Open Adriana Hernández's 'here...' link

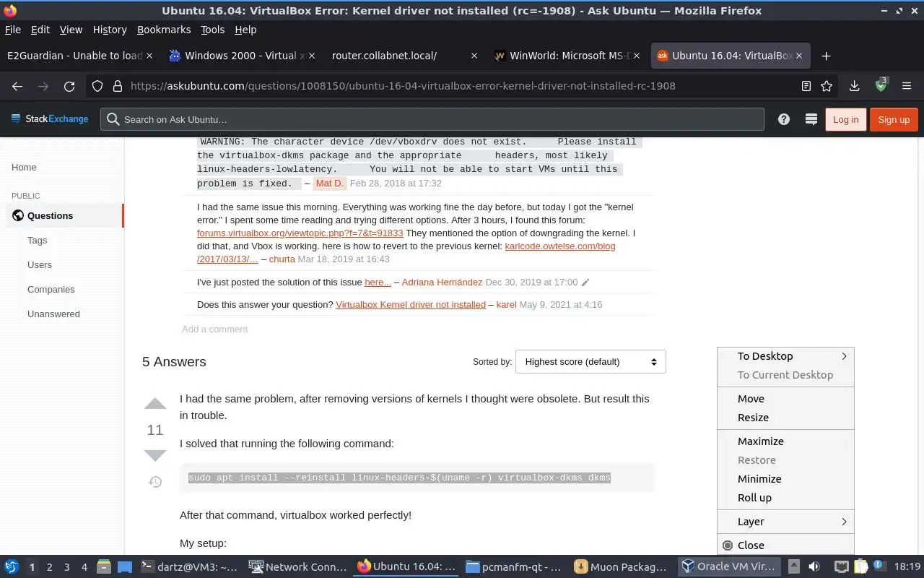[x=378, y=282]
